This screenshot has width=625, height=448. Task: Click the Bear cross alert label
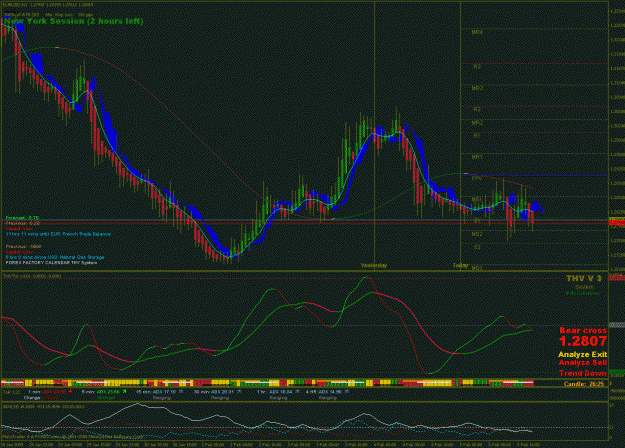coord(583,330)
